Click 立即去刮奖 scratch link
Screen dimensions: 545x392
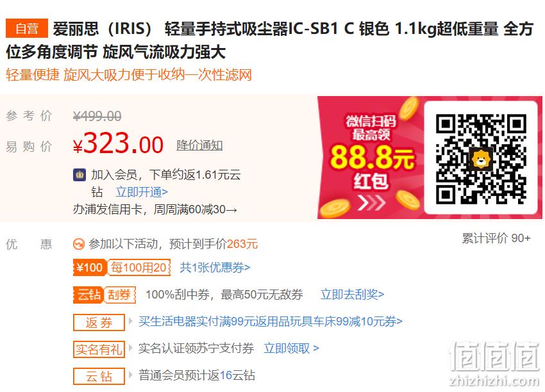point(352,295)
